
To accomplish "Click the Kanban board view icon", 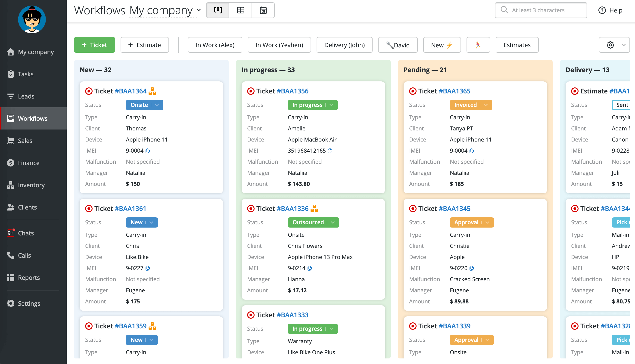I will (x=218, y=9).
